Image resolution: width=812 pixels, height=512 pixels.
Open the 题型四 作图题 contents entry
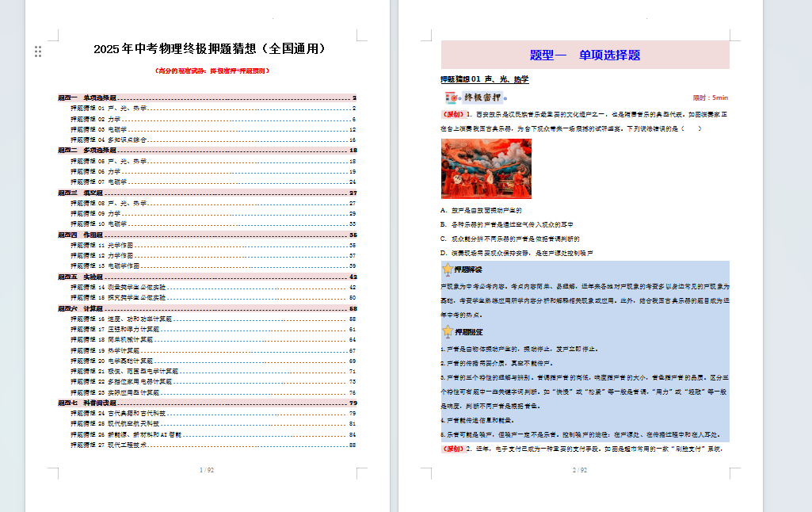82,235
